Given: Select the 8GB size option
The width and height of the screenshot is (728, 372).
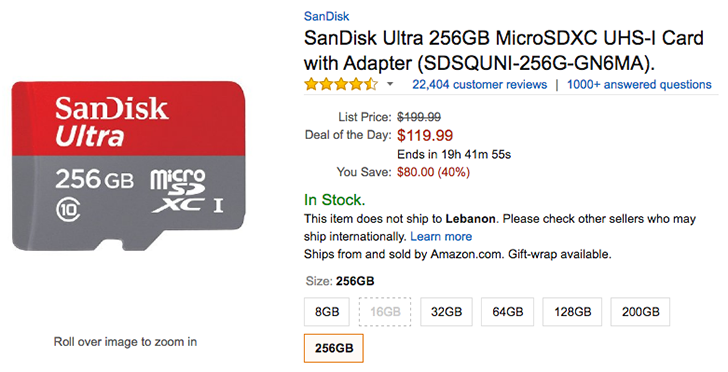Looking at the screenshot, I should 327,312.
